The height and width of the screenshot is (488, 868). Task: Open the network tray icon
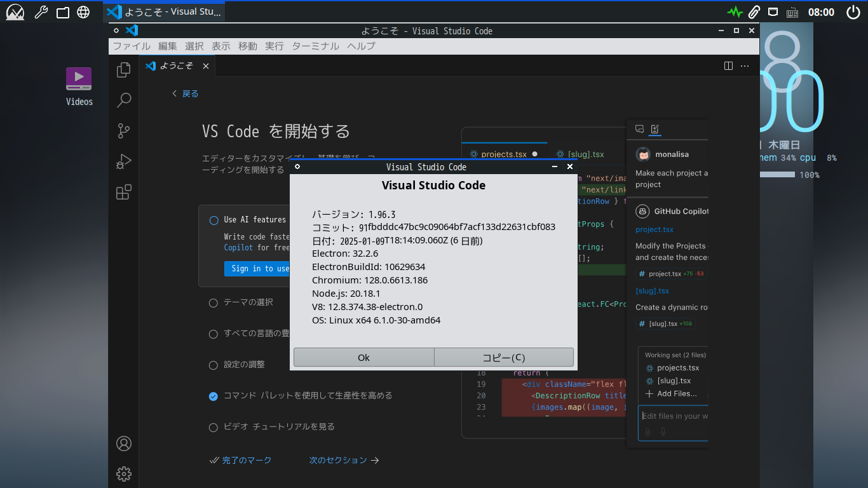tap(773, 11)
